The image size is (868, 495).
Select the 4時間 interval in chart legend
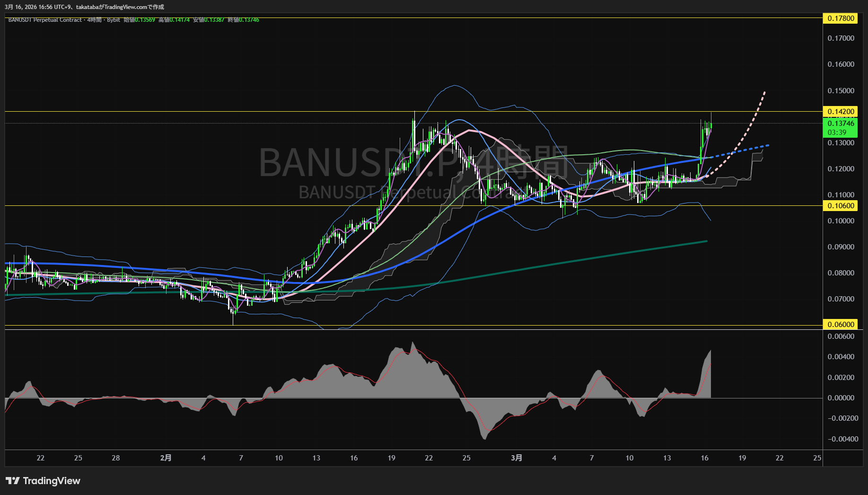click(95, 20)
